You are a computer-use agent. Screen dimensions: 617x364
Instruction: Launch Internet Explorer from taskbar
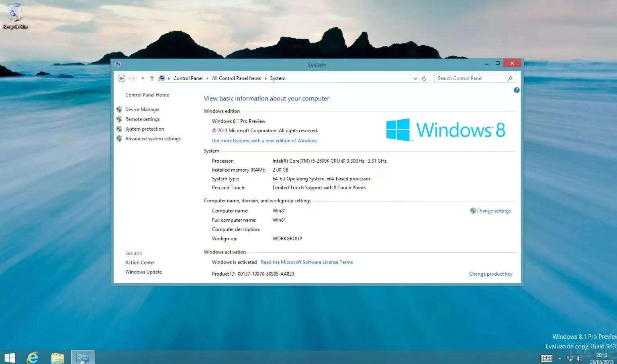point(33,358)
